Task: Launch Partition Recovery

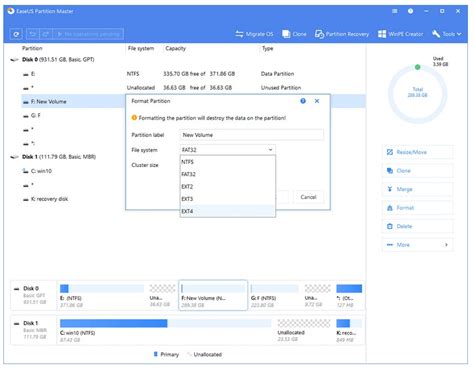Action: 342,34
